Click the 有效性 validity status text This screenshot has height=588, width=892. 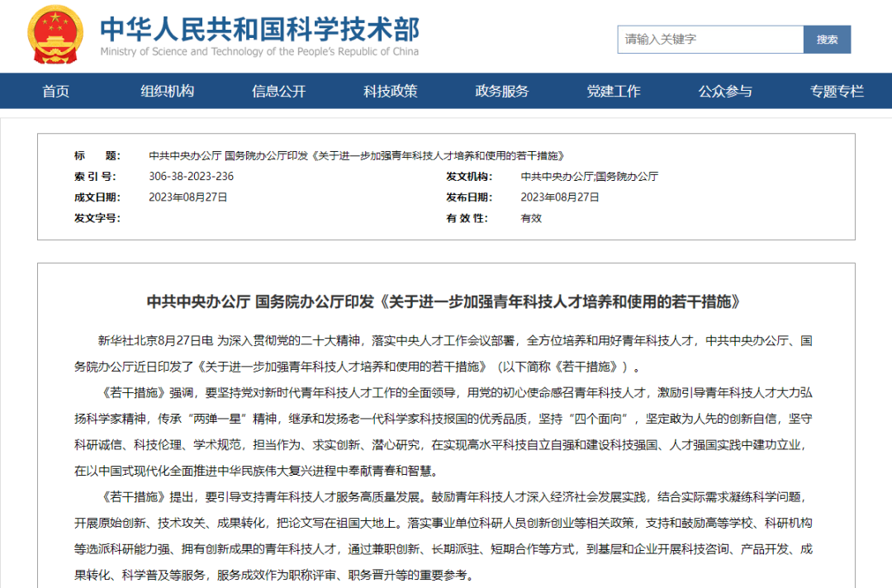click(x=529, y=219)
